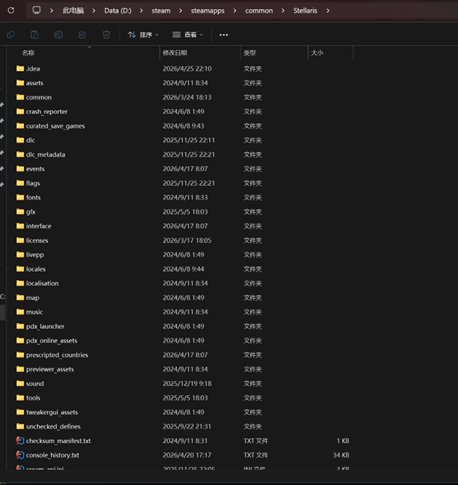Image resolution: width=458 pixels, height=485 pixels.
Task: Select the flags folder icon
Action: tap(20, 183)
